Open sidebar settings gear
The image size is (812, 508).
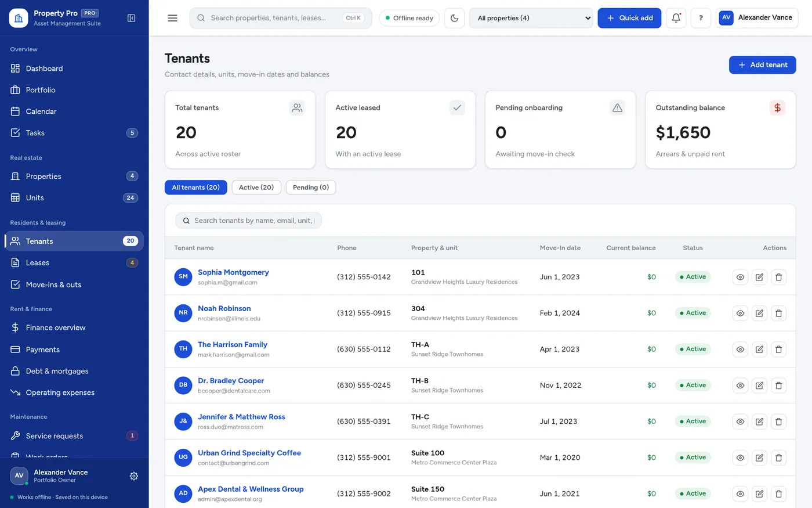click(x=134, y=476)
